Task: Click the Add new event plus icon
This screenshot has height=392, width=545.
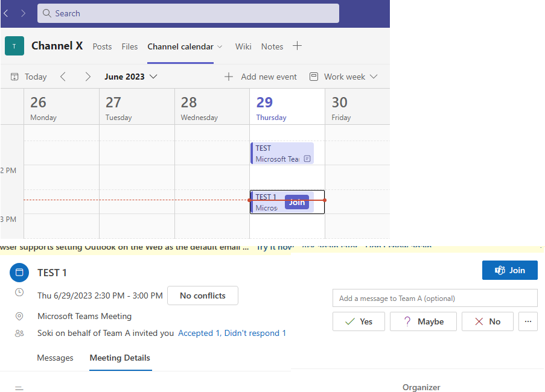Action: point(229,77)
